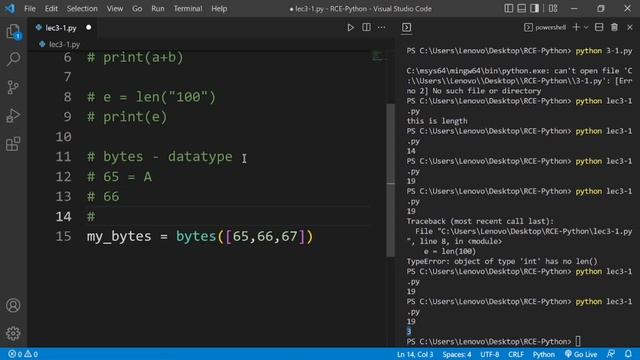The image size is (640, 360).
Task: Click lec3-1.py in the breadcrumb
Action: pos(64,44)
